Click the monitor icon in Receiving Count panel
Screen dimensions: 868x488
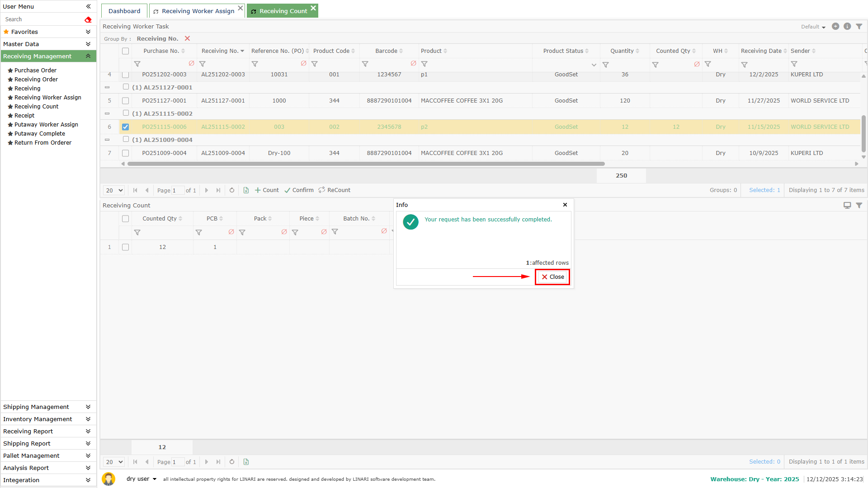tap(847, 206)
